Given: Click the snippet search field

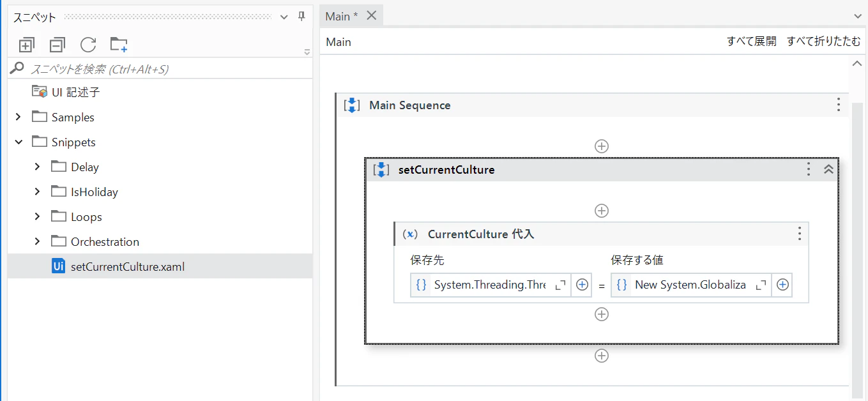Looking at the screenshot, I should click(x=160, y=68).
